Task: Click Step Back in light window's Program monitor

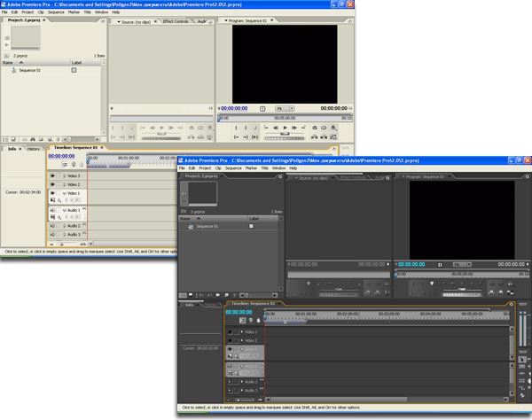Action: pyautogui.click(x=275, y=128)
